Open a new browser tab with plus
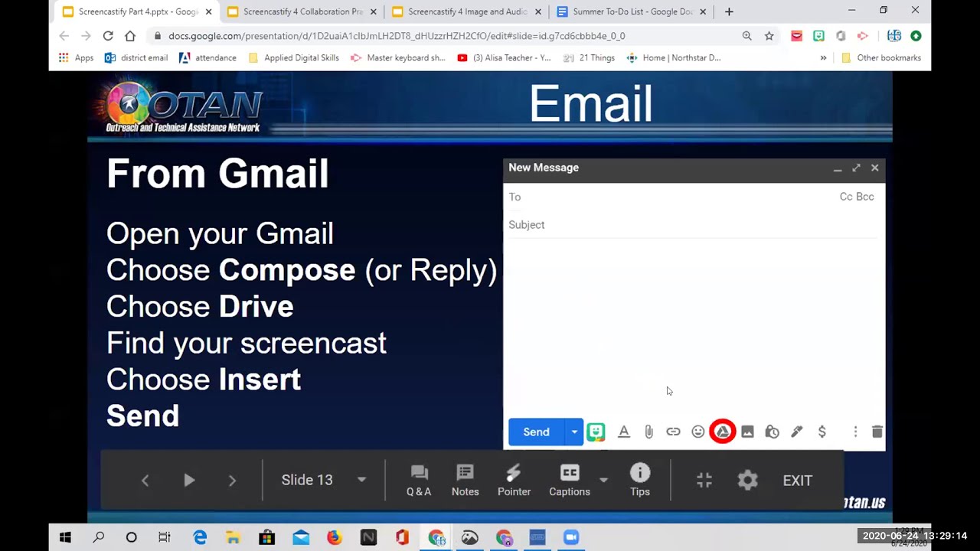980x551 pixels. [729, 11]
